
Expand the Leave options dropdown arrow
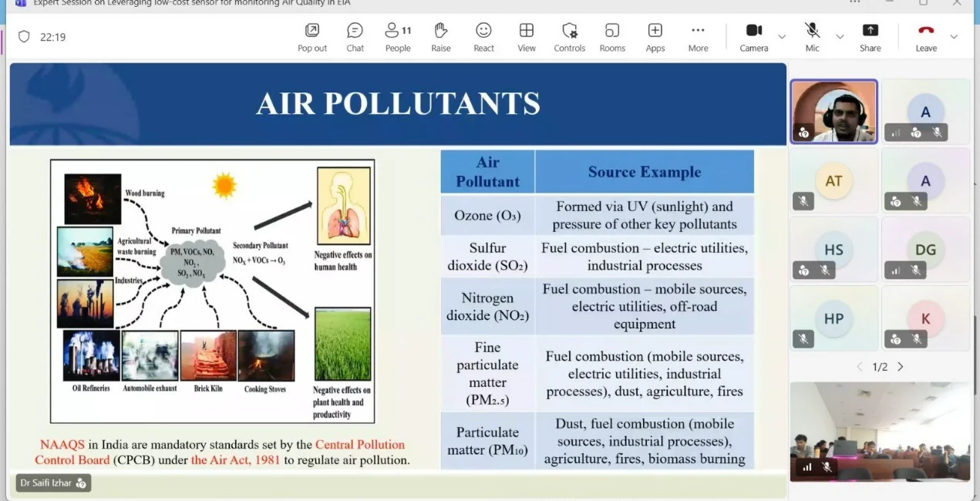point(954,36)
